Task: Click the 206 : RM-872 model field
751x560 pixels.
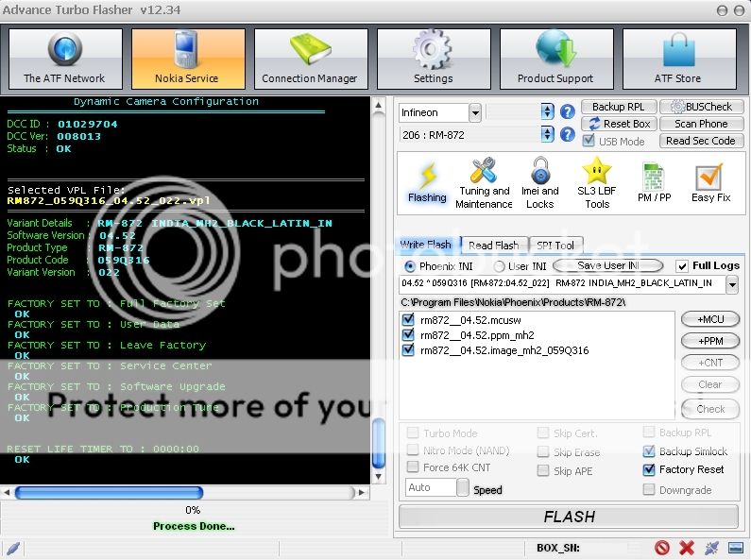Action: 470,135
